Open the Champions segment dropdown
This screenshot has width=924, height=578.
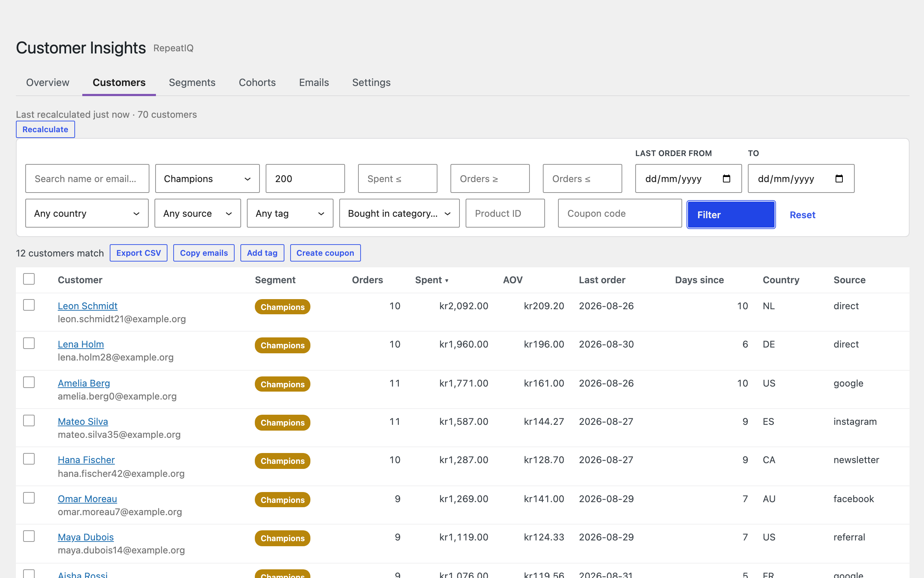pyautogui.click(x=207, y=178)
